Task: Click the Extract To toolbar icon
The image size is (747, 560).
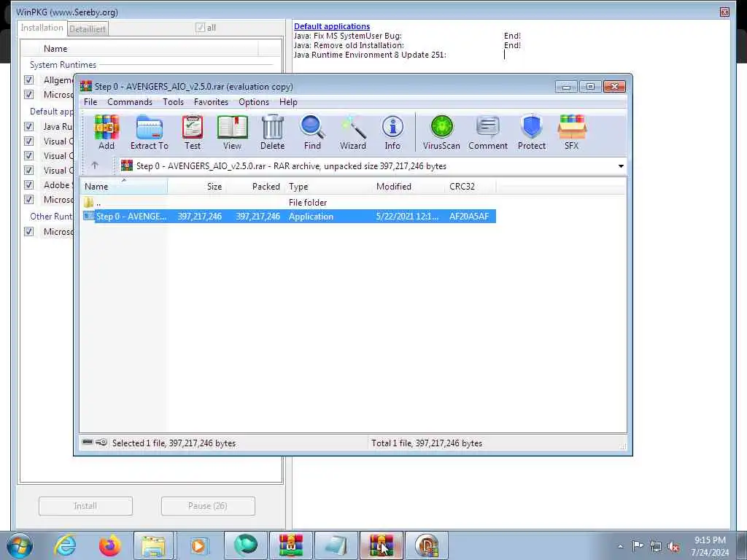Action: tap(149, 133)
